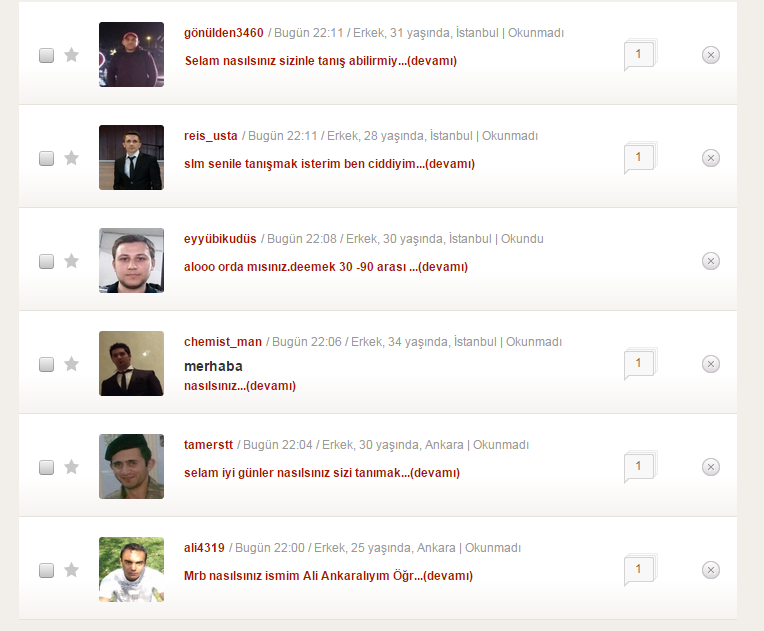Screen dimensions: 764x631
Task: Tick the checkbox for reis_usta message
Action: (x=46, y=158)
